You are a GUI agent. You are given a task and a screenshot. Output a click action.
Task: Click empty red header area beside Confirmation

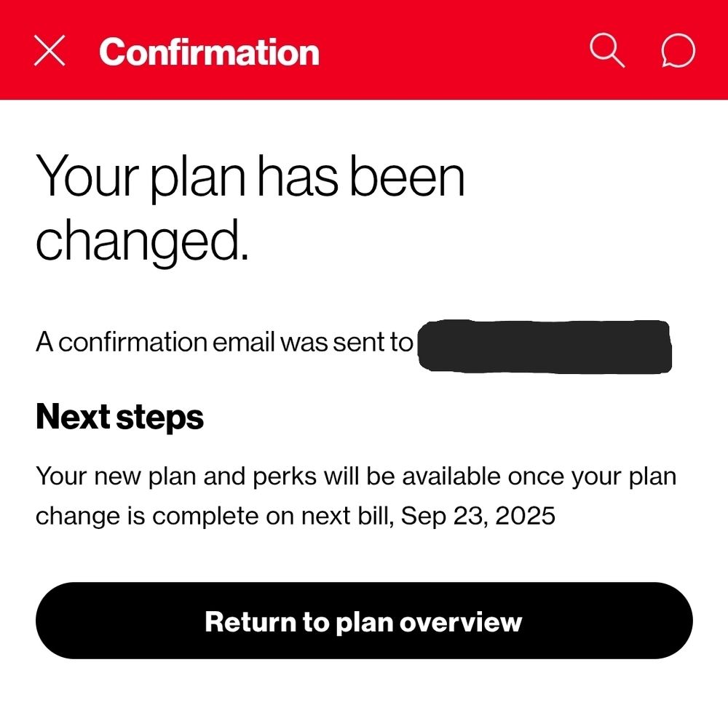(x=451, y=50)
